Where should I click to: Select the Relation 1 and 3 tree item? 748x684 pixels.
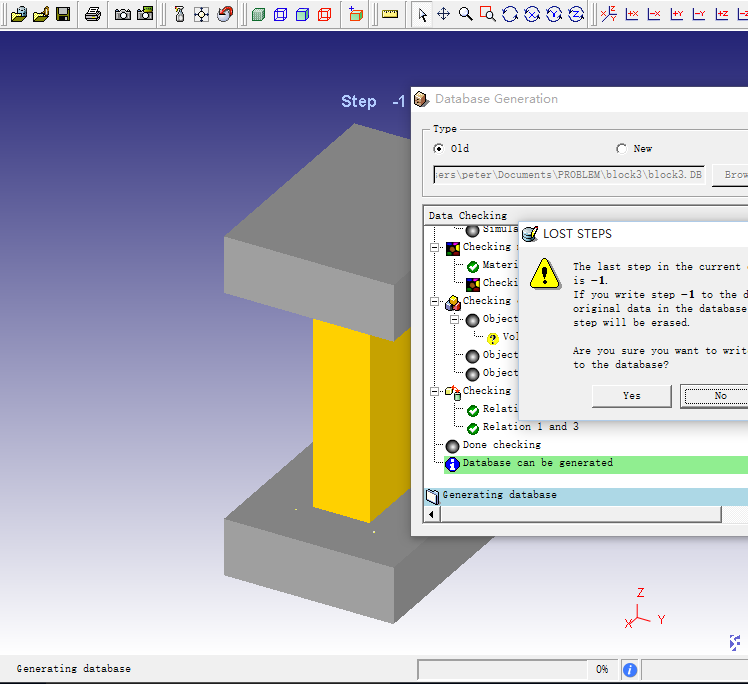tap(530, 427)
